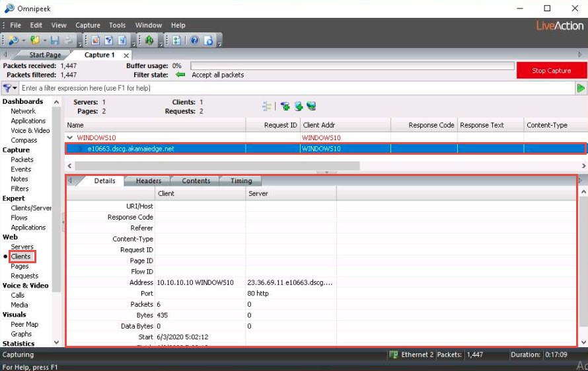Open the Tools menu

[118, 25]
